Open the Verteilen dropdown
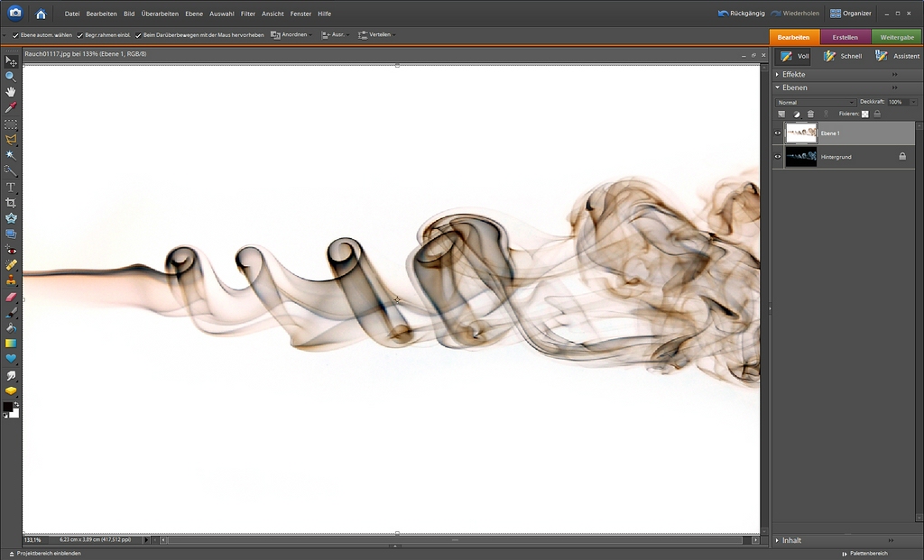This screenshot has width=924, height=560. click(x=377, y=35)
